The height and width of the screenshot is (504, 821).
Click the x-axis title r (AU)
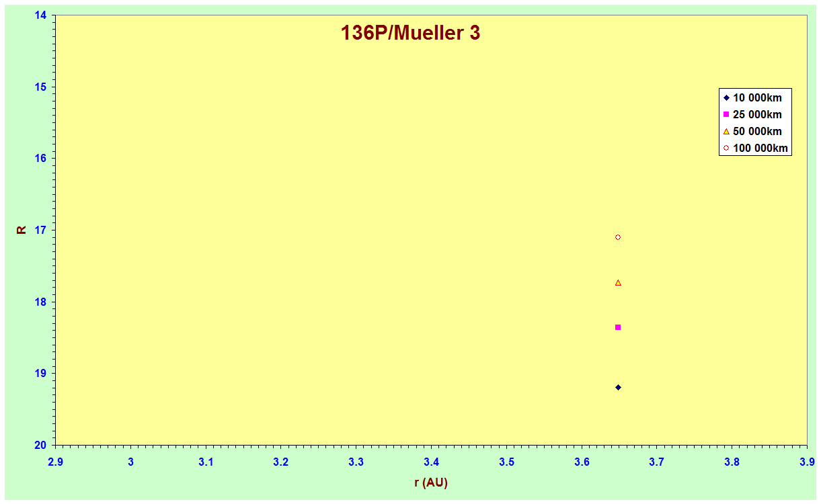[x=431, y=482]
